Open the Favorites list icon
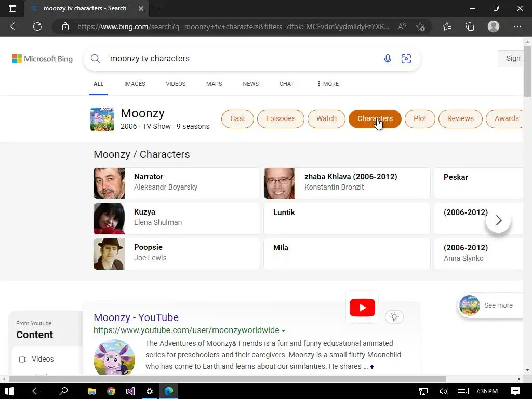 point(447,26)
